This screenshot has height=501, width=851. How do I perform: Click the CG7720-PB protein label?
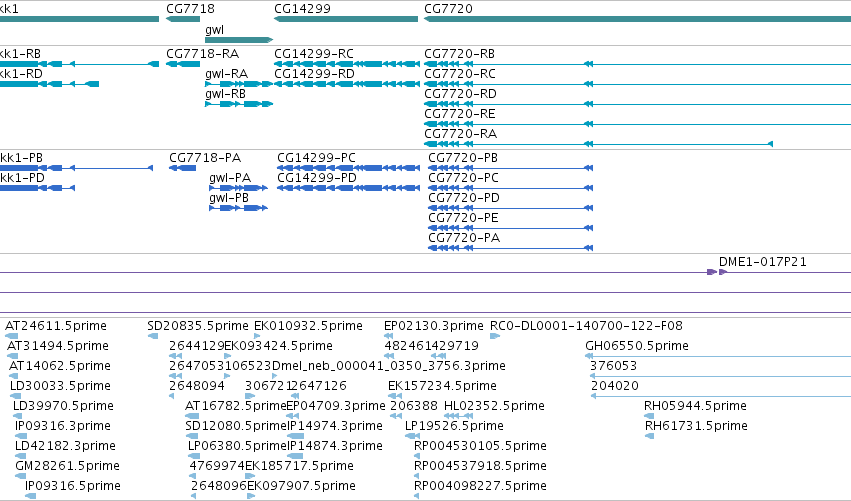point(463,158)
